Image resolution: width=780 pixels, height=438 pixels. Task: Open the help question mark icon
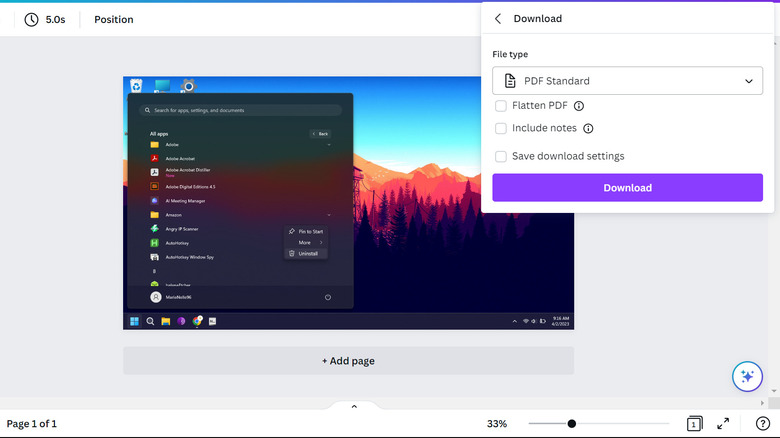coord(762,424)
